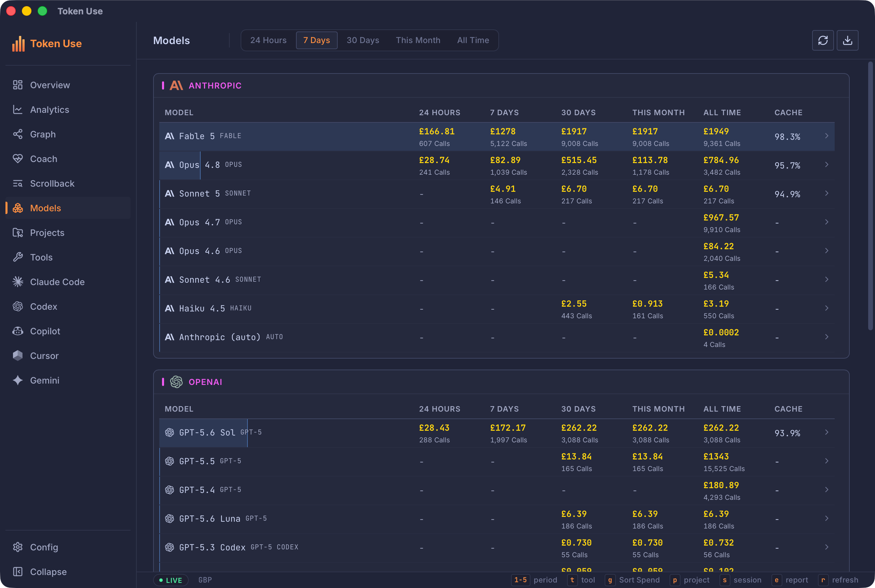Expand the Opus 4.7 row chevron
This screenshot has width=875, height=588.
point(827,222)
